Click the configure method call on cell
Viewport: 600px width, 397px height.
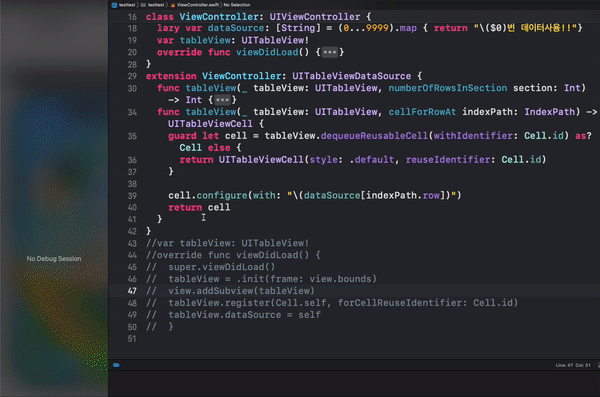tap(222, 195)
